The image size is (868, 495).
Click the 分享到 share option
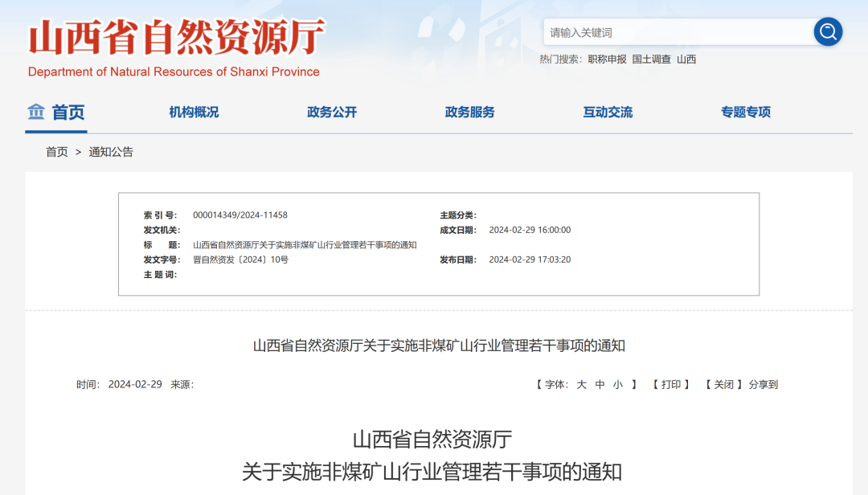[764, 385]
